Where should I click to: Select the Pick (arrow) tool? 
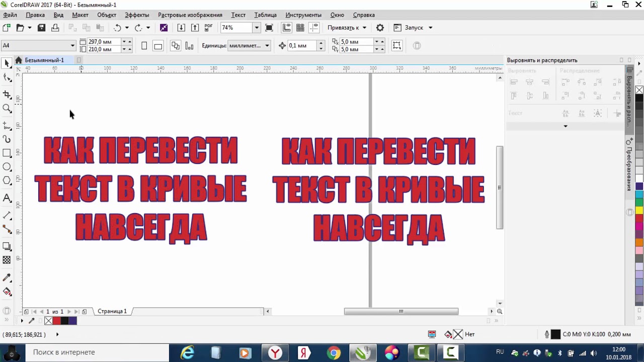point(7,63)
